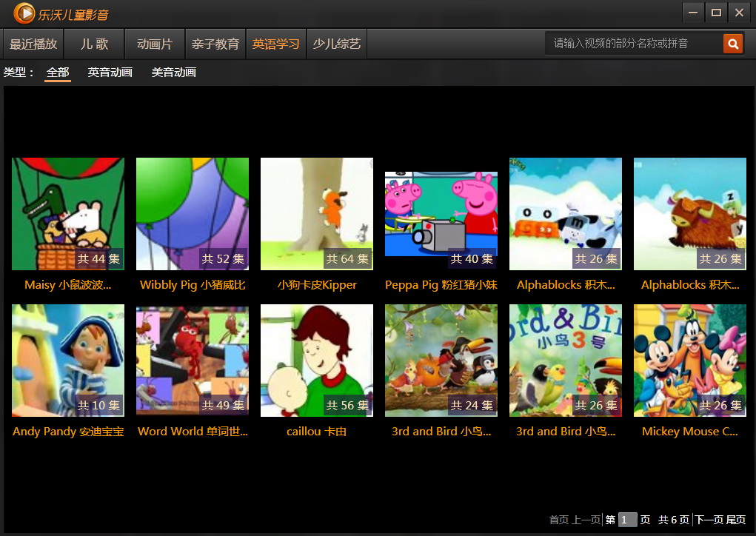Open the Alphablocks thumbnail with cow block
Screen dimensions: 756x536
click(566, 213)
